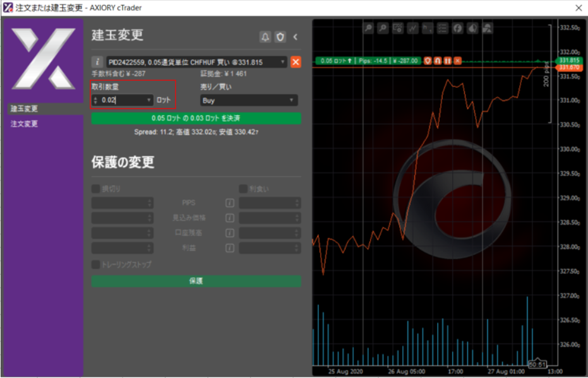Click the bell alert icon near title
Viewport: 588px width, 378px height.
point(265,37)
